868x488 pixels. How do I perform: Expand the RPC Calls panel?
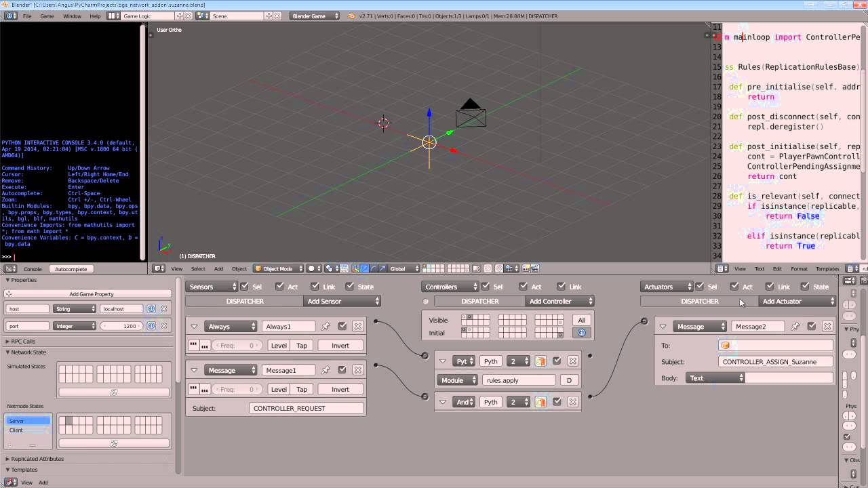[23, 342]
